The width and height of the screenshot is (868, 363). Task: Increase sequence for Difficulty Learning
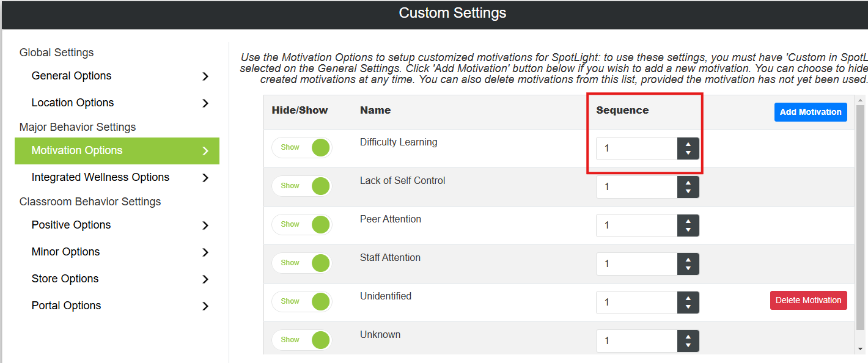pos(688,144)
